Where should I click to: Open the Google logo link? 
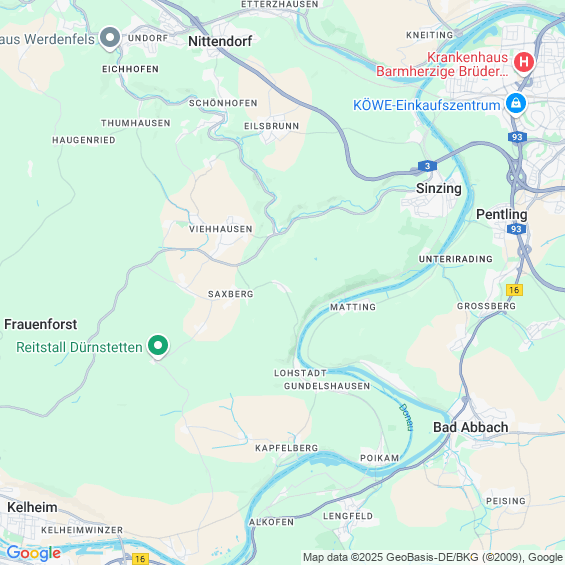tap(34, 553)
